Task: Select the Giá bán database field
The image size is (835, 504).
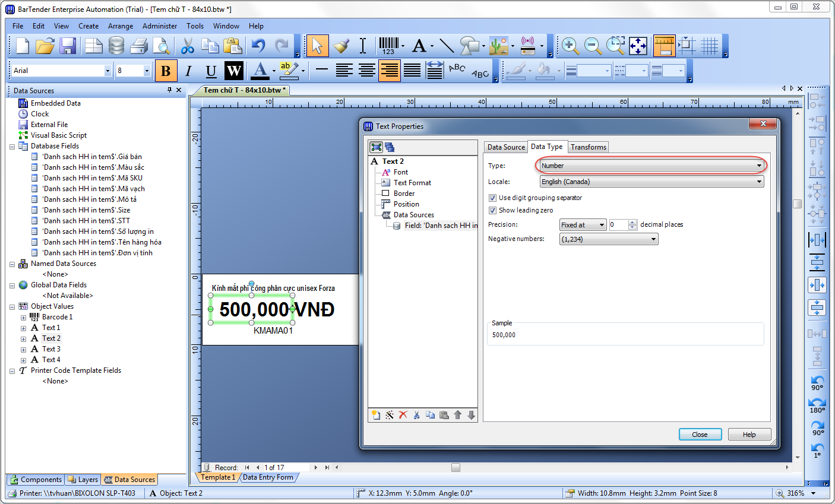Action: pos(92,157)
